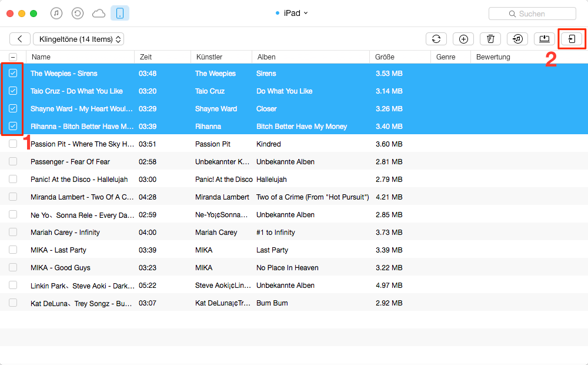
Task: Check Linkin Park, Steve Aoki checkbox
Action: [x=13, y=285]
